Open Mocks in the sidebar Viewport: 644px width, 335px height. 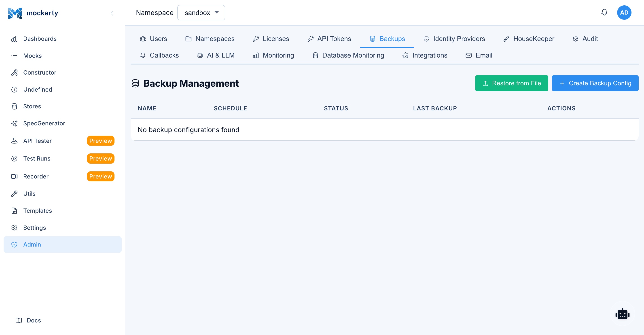(x=63, y=56)
